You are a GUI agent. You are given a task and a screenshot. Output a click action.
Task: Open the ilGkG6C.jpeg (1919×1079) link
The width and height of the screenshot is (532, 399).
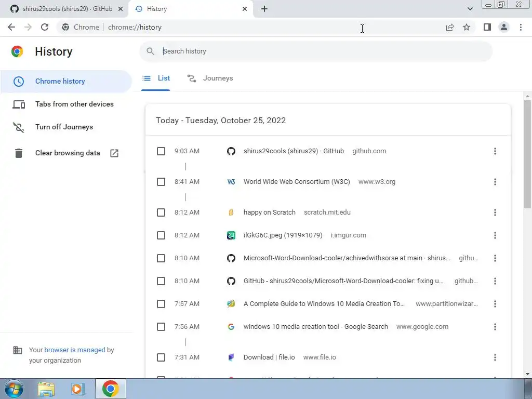[283, 235]
